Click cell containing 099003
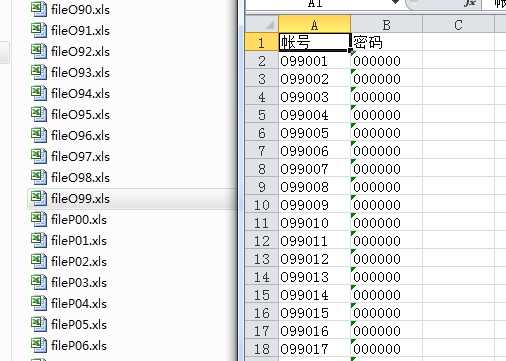Image resolution: width=506 pixels, height=361 pixels. 315,97
